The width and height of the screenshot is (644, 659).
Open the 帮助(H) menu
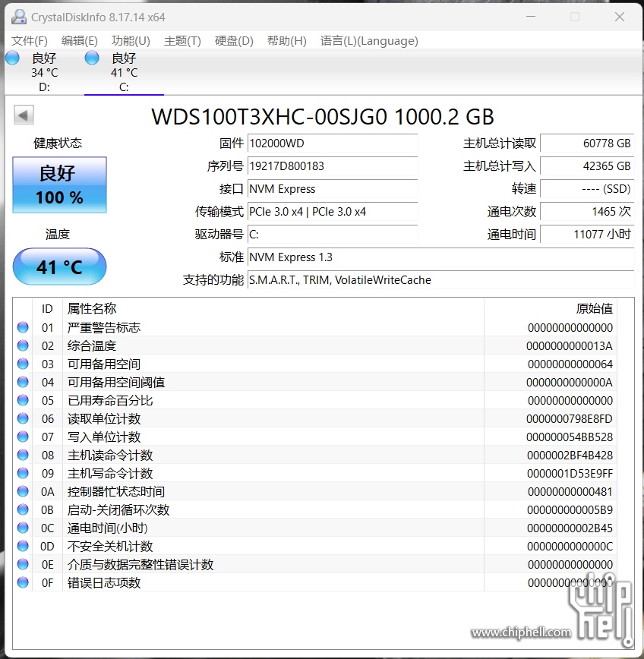coord(287,41)
